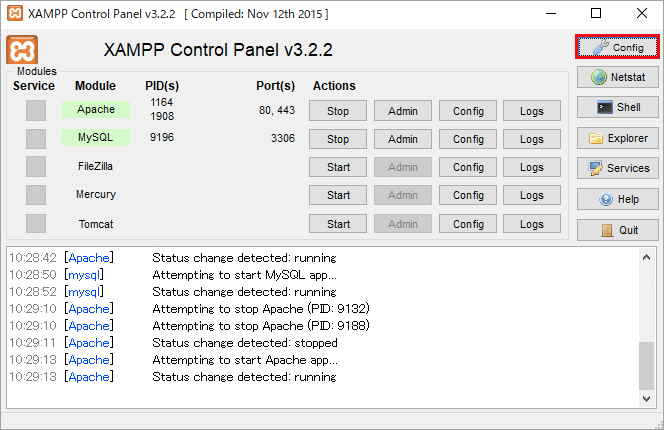Image resolution: width=664 pixels, height=430 pixels.
Task: Toggle the Tomcat service checkbox
Action: pos(36,224)
